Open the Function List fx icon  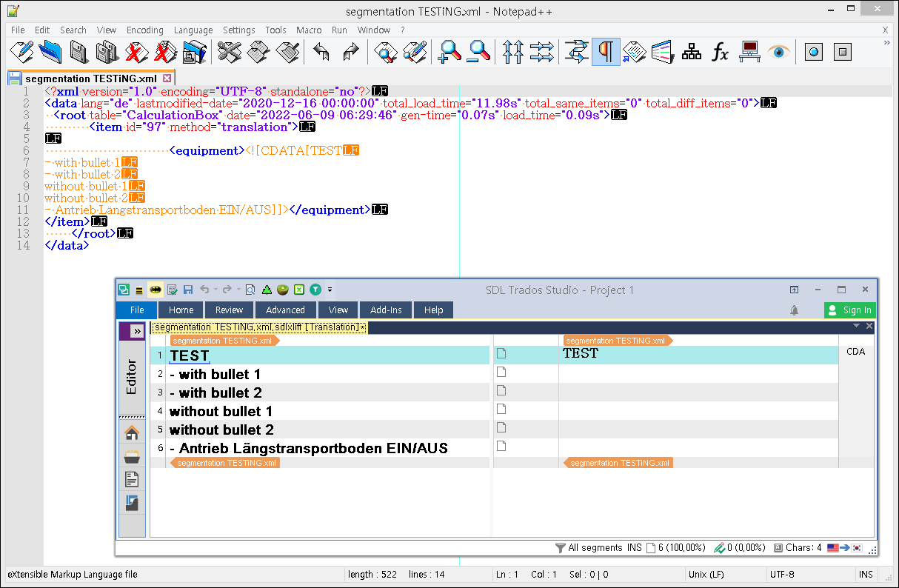[720, 51]
